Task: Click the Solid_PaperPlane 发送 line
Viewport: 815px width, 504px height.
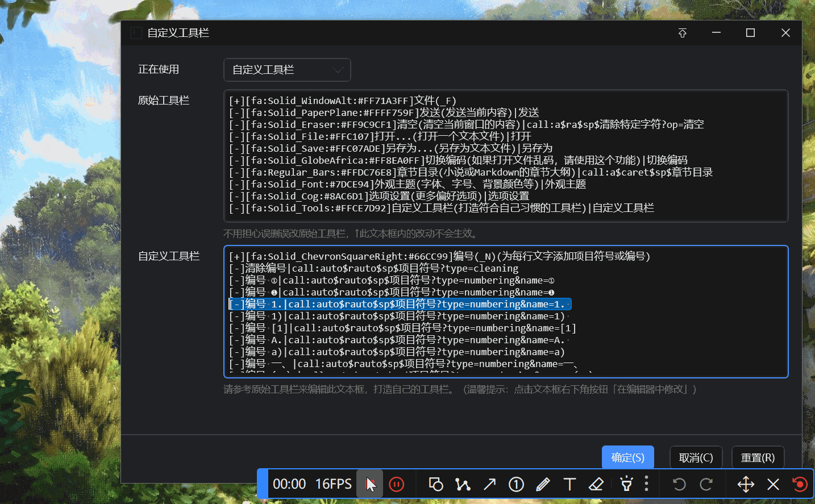Action: click(384, 113)
